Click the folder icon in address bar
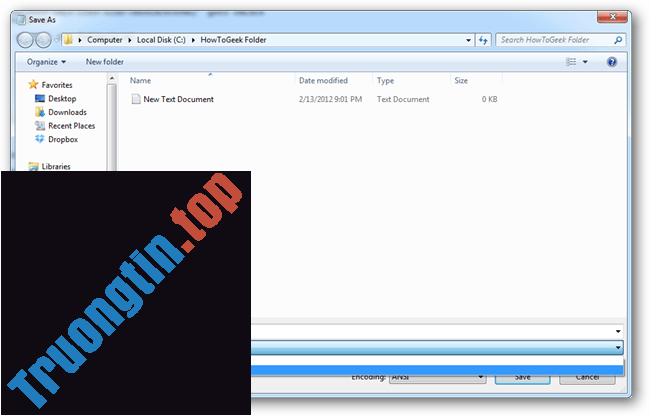 click(x=68, y=40)
